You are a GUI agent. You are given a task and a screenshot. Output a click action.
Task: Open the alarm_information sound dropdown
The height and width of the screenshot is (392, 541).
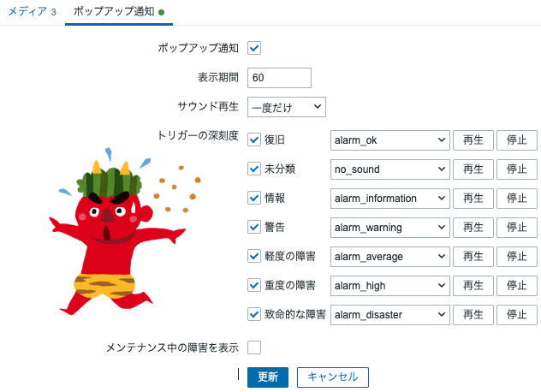point(389,199)
